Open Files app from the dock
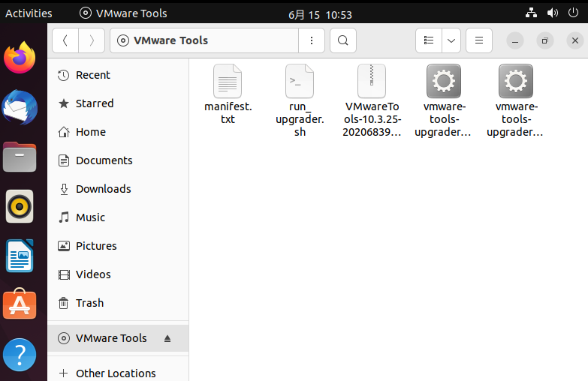 [20, 157]
